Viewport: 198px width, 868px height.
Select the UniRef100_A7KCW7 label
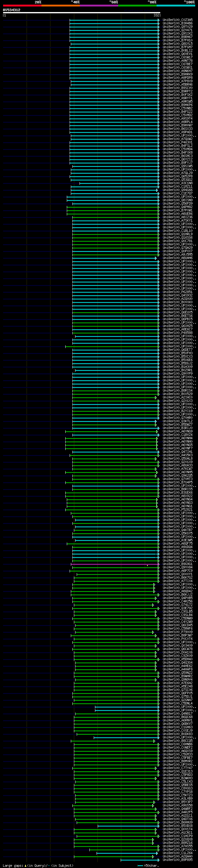pyautogui.click(x=178, y=469)
